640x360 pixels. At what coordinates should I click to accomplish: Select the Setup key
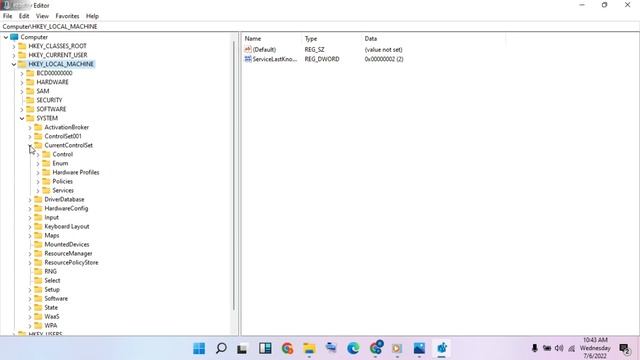pos(52,289)
